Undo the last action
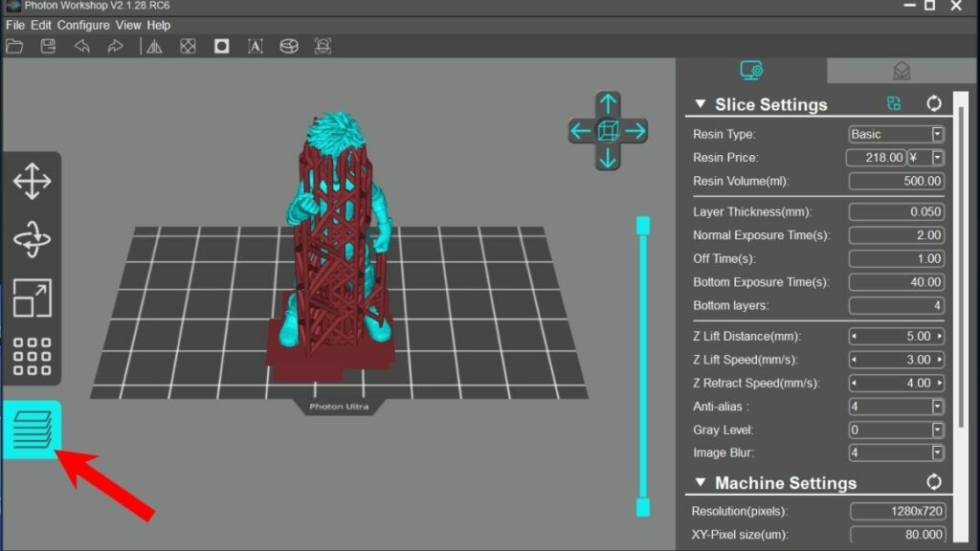980x551 pixels. [81, 46]
